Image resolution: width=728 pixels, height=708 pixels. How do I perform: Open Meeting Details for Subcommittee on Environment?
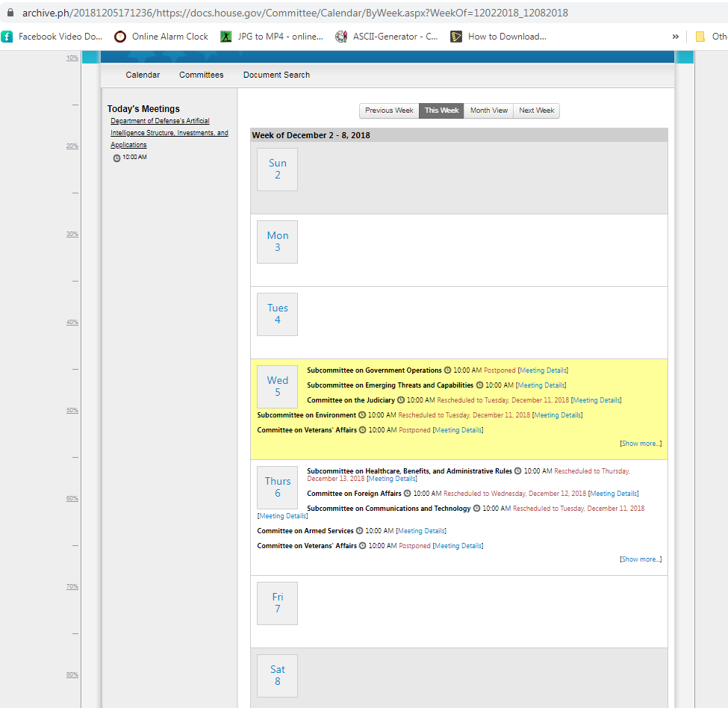558,414
